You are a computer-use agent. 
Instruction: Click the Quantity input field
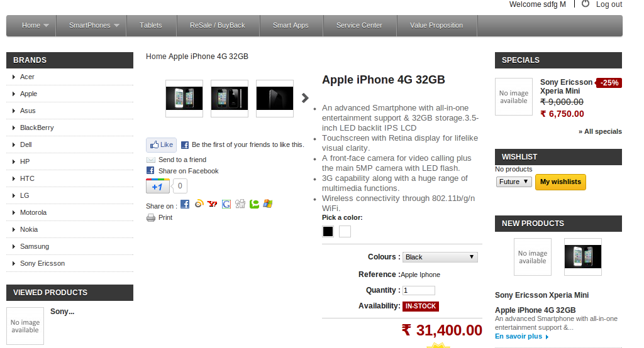pos(418,291)
